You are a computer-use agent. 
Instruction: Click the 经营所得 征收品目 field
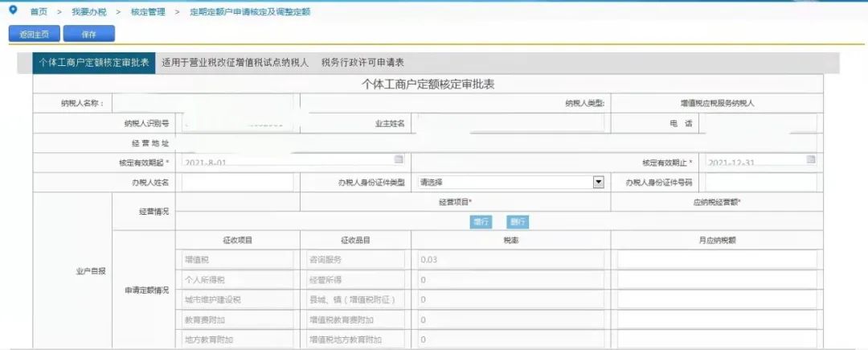[355, 280]
